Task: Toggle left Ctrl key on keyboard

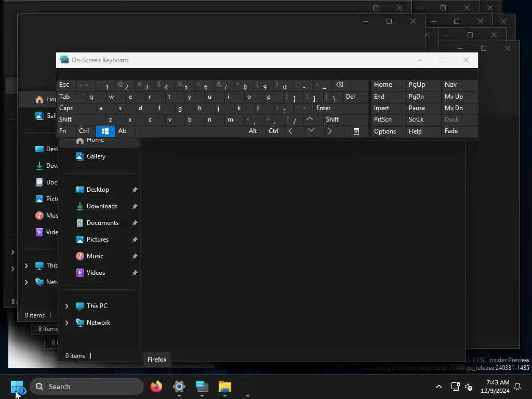Action: (86, 131)
